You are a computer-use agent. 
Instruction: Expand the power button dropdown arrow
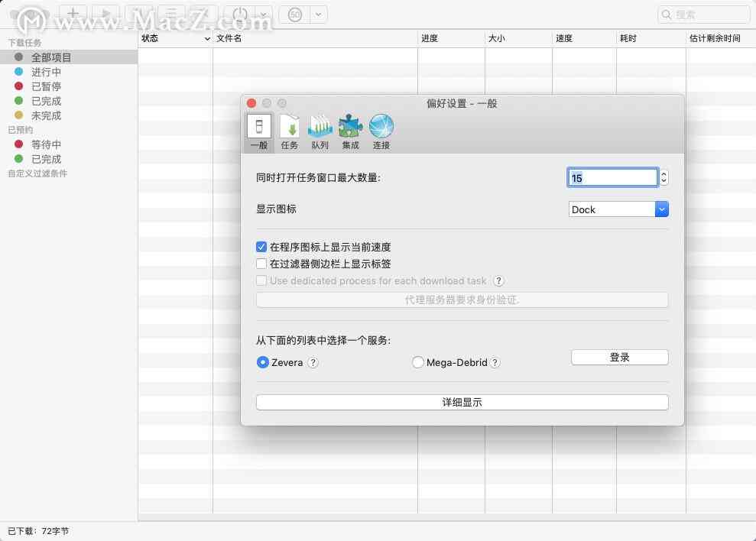pyautogui.click(x=263, y=15)
